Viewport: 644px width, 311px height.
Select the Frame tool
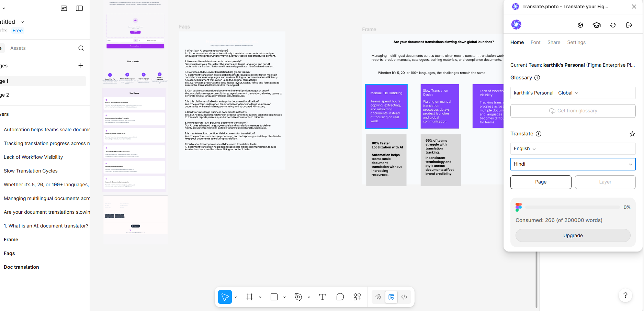pos(250,297)
